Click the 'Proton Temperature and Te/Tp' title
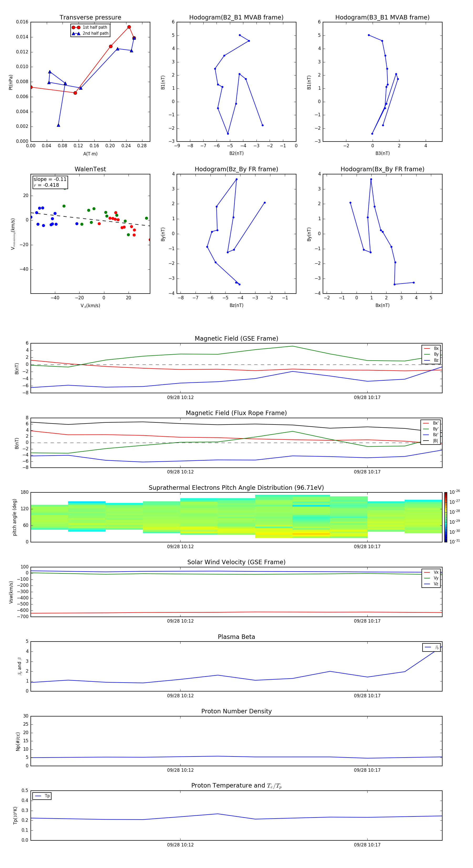 tap(236, 786)
